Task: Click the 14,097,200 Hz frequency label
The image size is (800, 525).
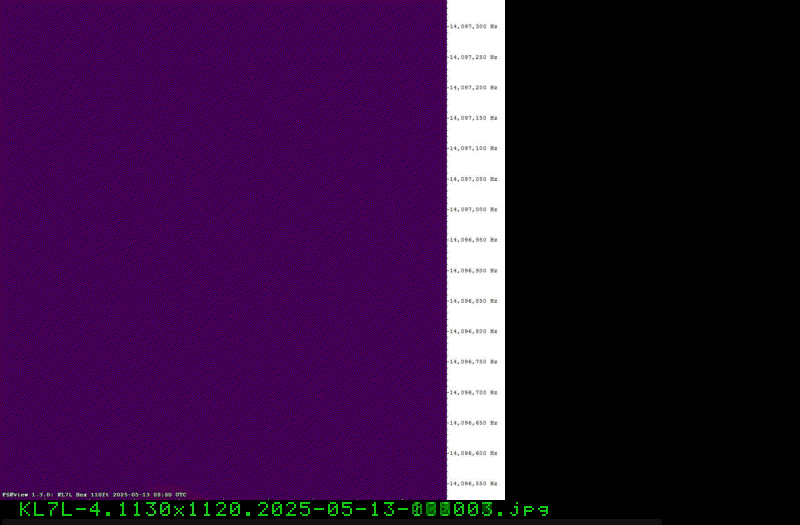Action: [x=473, y=88]
